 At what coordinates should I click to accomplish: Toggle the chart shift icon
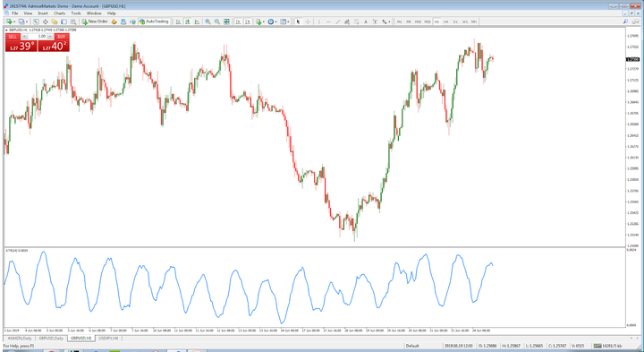click(247, 21)
